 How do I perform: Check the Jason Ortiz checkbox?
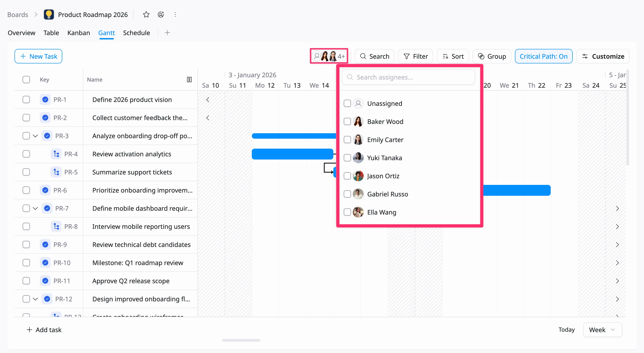[x=347, y=176]
